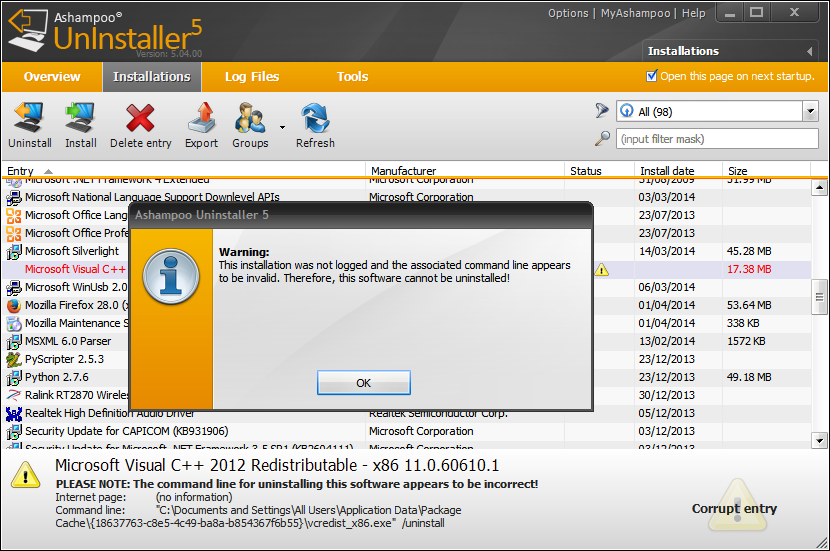The width and height of the screenshot is (830, 551).
Task: Collapse the Installations side panel arrow
Action: pos(809,51)
